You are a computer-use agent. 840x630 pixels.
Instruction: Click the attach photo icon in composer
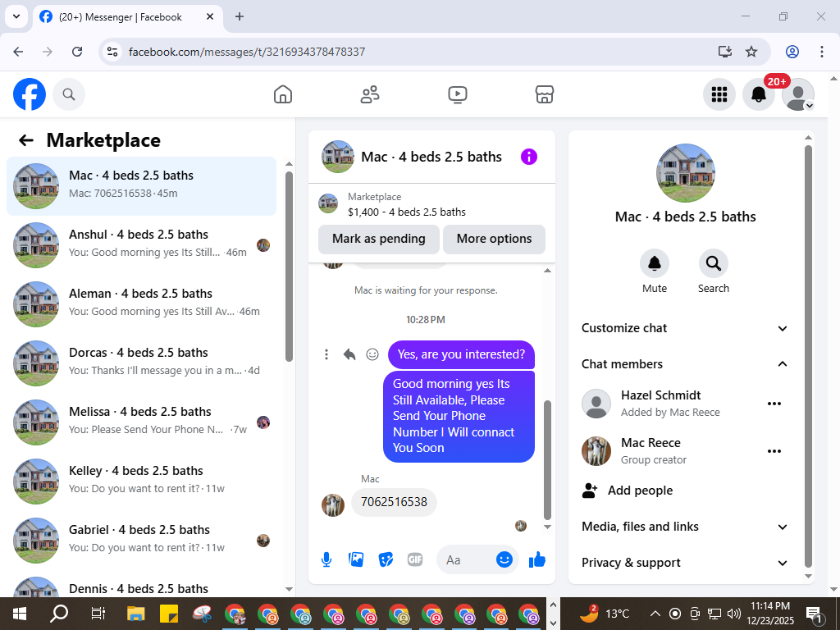click(x=356, y=559)
